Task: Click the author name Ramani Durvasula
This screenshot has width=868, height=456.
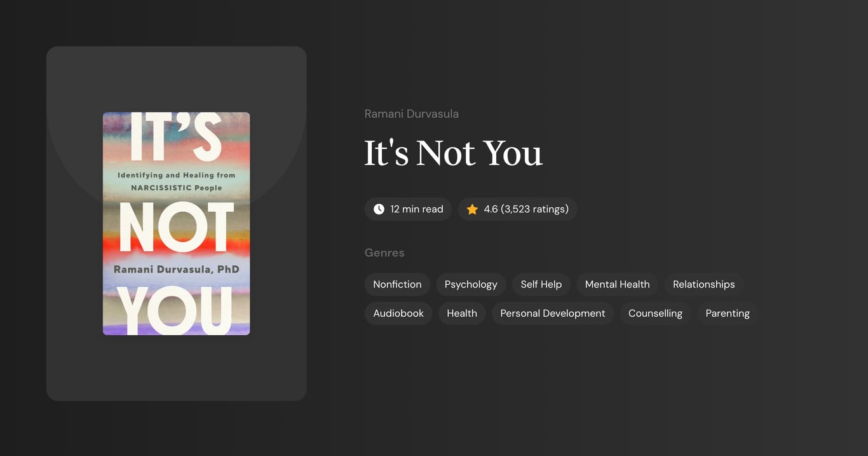Action: point(411,113)
